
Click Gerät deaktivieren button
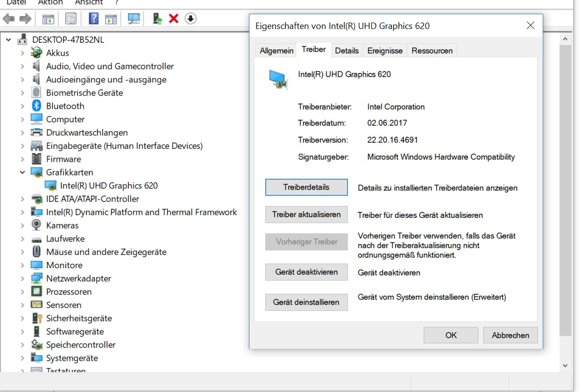point(306,272)
